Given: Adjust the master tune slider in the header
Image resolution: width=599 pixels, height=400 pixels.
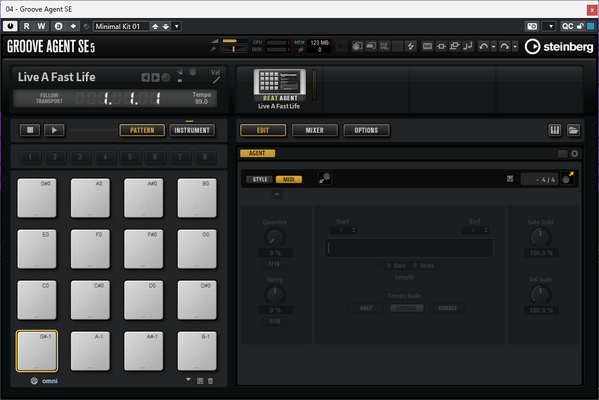Looking at the screenshot, I should [235, 49].
